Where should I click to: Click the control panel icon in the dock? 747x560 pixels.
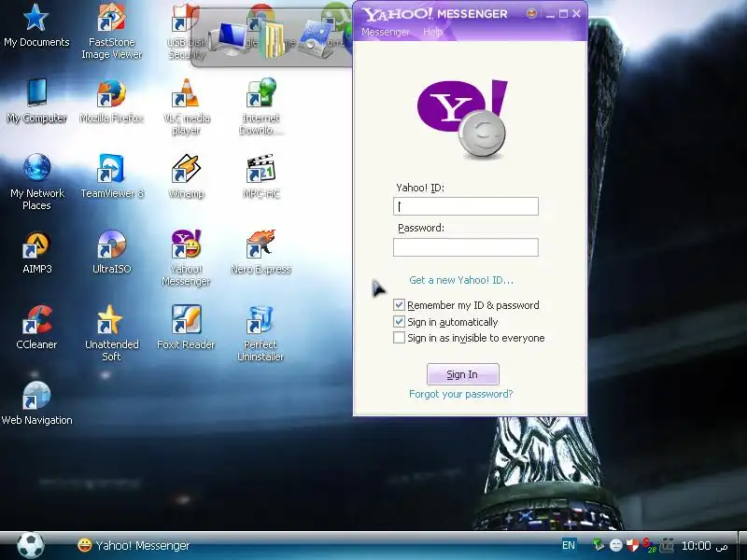pos(317,39)
